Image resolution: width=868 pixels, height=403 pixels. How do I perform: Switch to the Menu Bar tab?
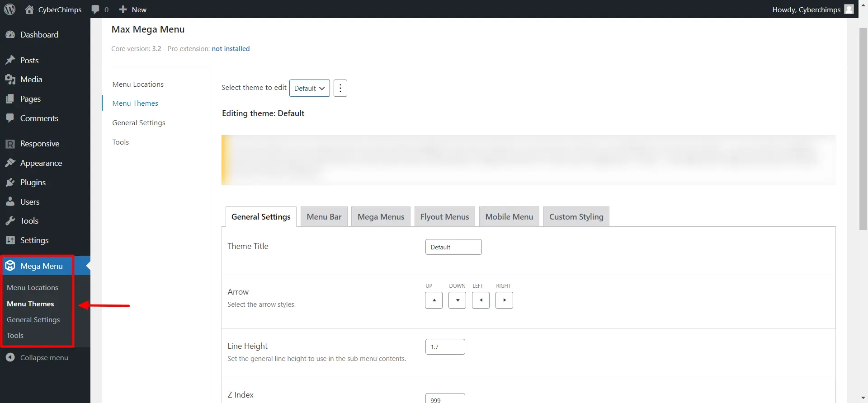point(324,217)
